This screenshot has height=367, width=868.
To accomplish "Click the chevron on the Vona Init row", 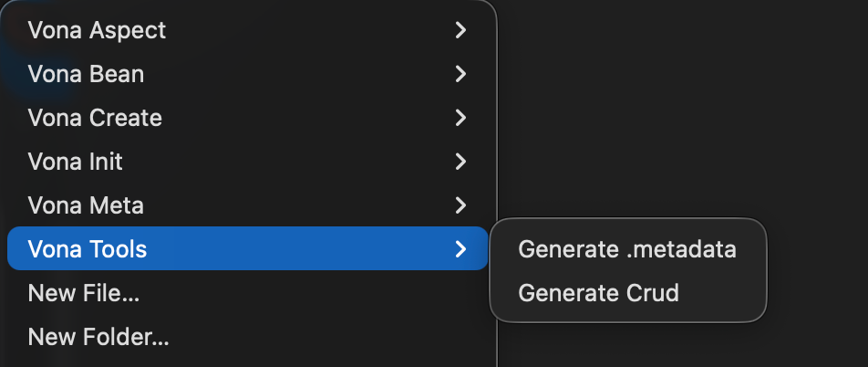I will (x=460, y=162).
